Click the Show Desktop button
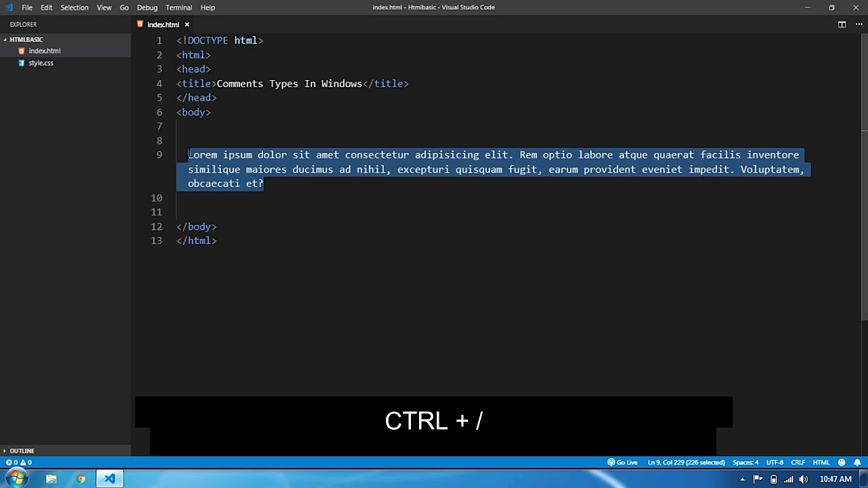This screenshot has width=868, height=488. 863,479
